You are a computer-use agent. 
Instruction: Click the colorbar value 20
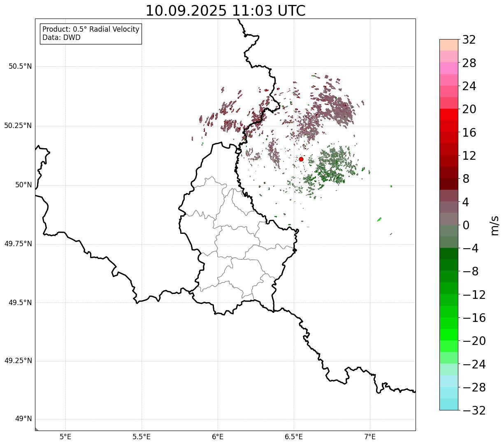click(469, 109)
